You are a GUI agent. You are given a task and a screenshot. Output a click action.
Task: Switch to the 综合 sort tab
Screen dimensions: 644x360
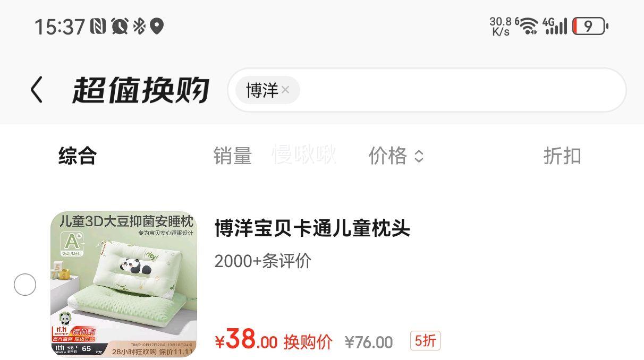click(x=78, y=156)
